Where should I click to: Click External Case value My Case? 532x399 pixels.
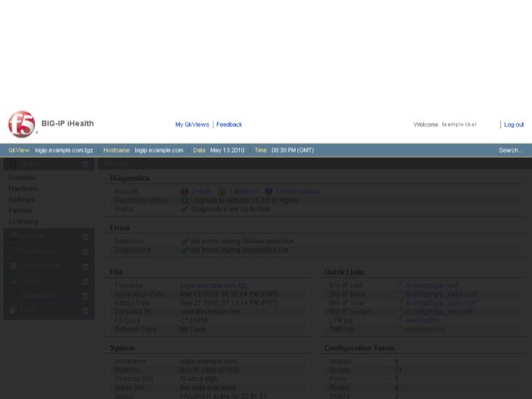coord(193,329)
